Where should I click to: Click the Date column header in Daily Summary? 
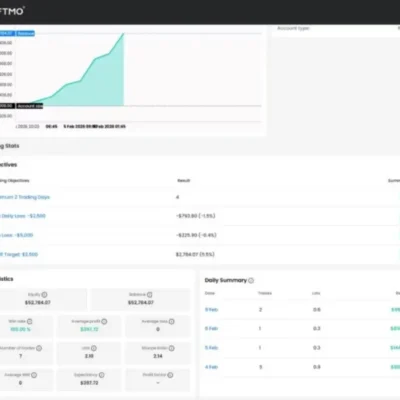pyautogui.click(x=210, y=293)
